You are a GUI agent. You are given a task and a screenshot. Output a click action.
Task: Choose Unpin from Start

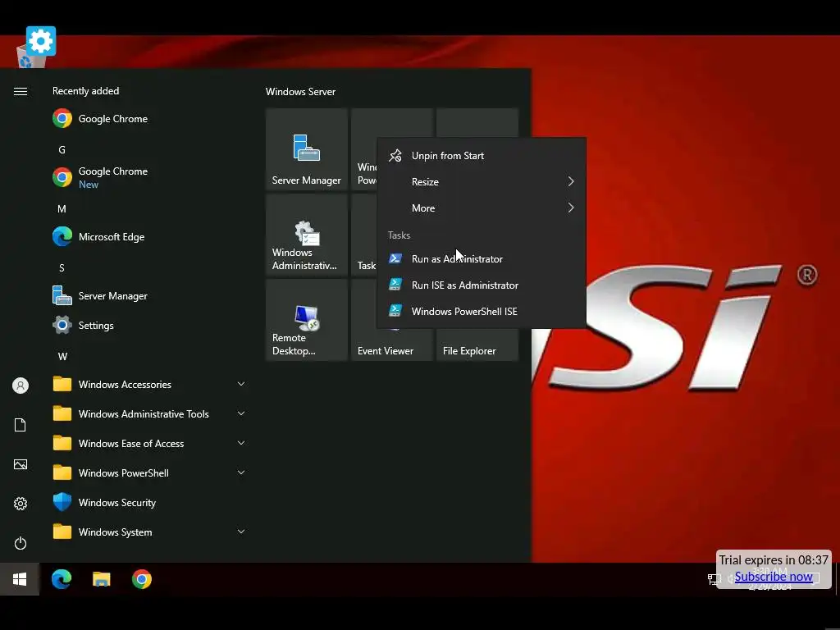click(x=482, y=155)
